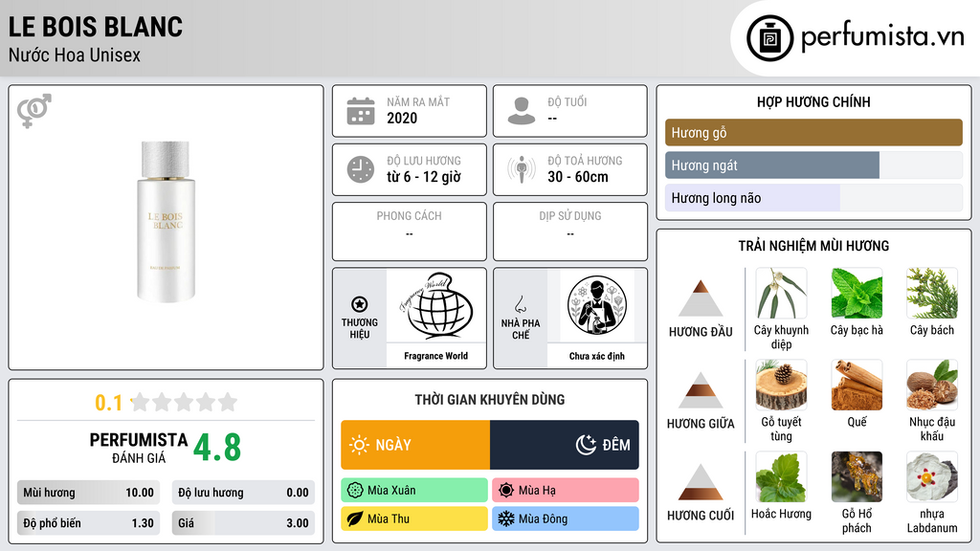Click the flower icon for Mùa Xuân
Image resolution: width=980 pixels, height=551 pixels.
point(355,491)
